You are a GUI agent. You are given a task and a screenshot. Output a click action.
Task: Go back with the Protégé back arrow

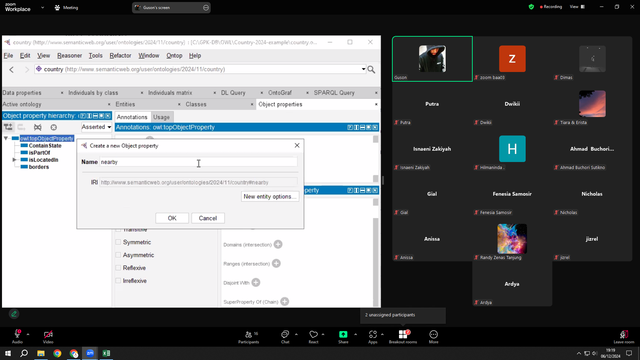pos(11,70)
